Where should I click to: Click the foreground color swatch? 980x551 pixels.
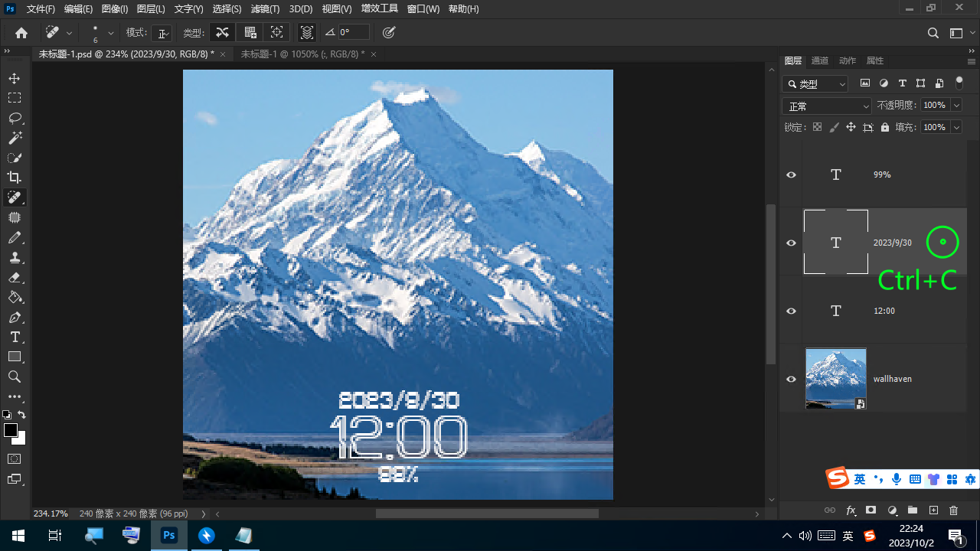(x=11, y=430)
